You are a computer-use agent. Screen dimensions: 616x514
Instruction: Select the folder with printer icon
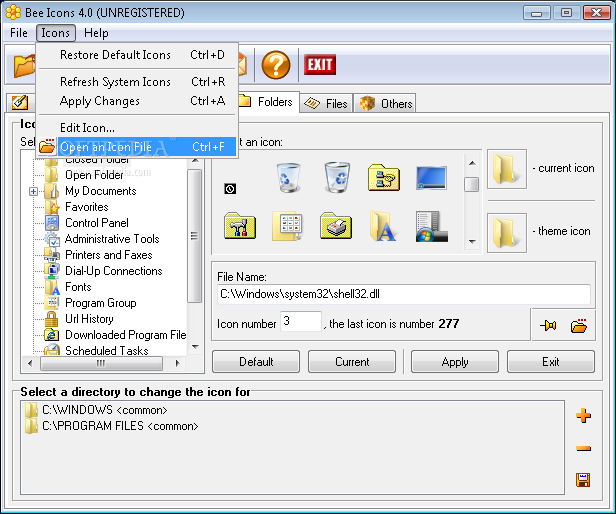(336, 226)
